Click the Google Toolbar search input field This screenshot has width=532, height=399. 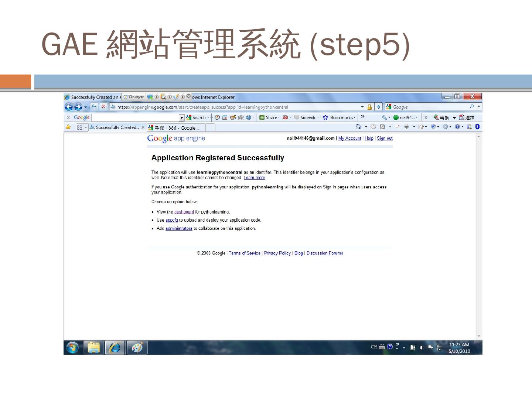[135, 117]
